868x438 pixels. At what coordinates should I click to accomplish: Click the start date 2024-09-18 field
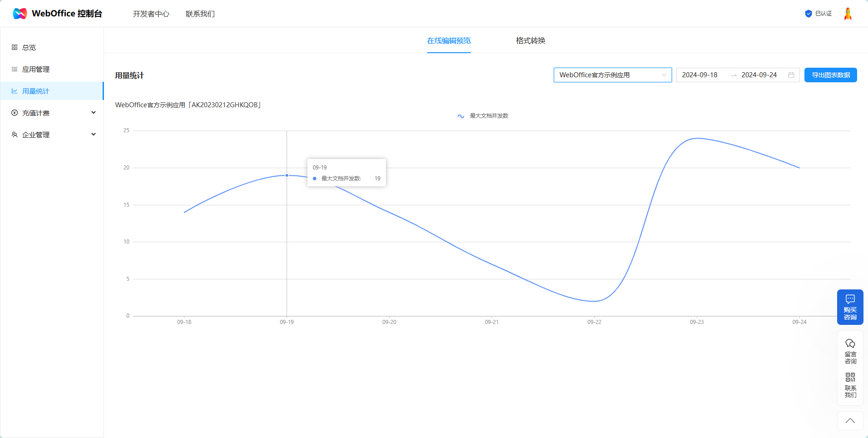tap(700, 75)
